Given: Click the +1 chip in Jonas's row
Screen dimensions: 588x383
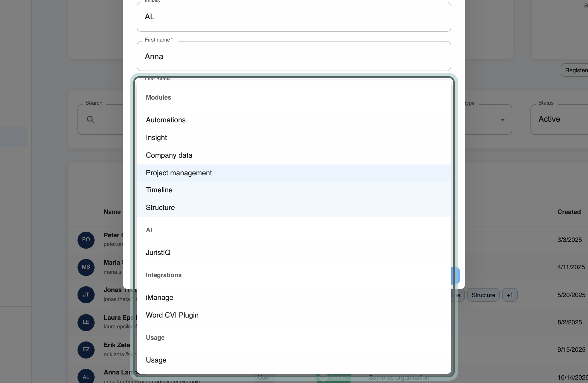Looking at the screenshot, I should click(510, 295).
